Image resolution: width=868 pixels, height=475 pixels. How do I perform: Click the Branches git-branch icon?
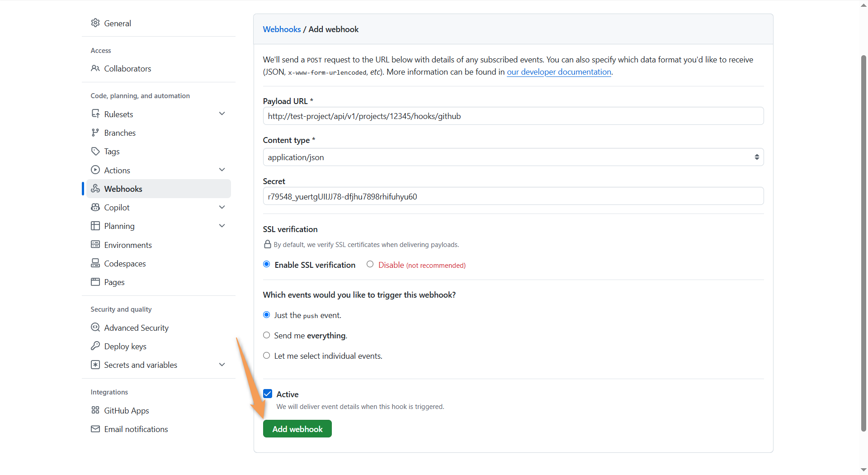(x=95, y=133)
